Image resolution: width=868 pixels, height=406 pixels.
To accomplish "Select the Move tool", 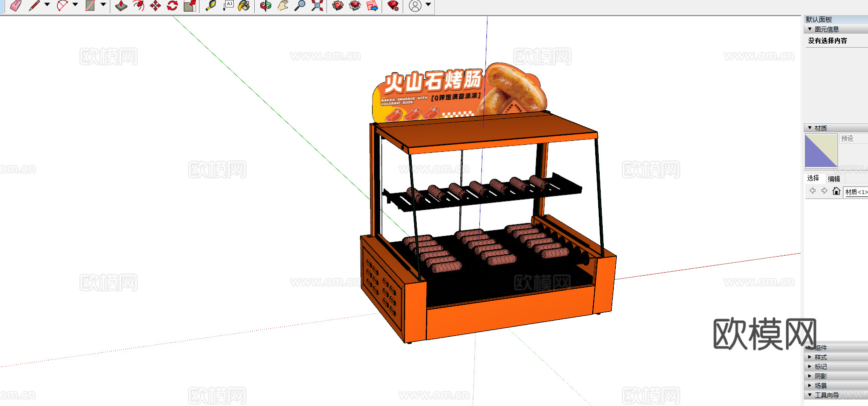I will click(x=155, y=6).
